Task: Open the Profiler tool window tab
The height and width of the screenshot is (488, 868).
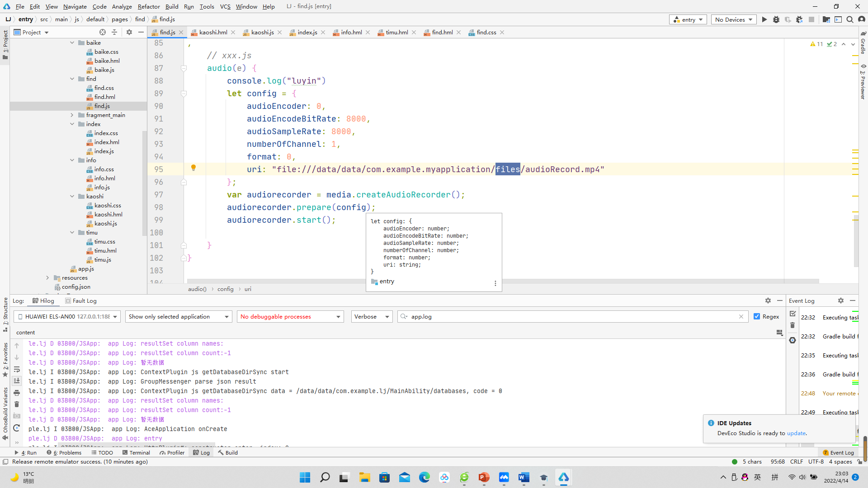Action: (172, 453)
